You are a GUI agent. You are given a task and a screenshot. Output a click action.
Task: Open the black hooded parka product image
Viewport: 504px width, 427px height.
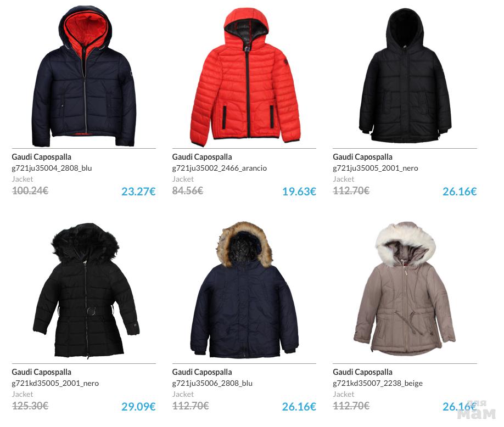point(405,76)
